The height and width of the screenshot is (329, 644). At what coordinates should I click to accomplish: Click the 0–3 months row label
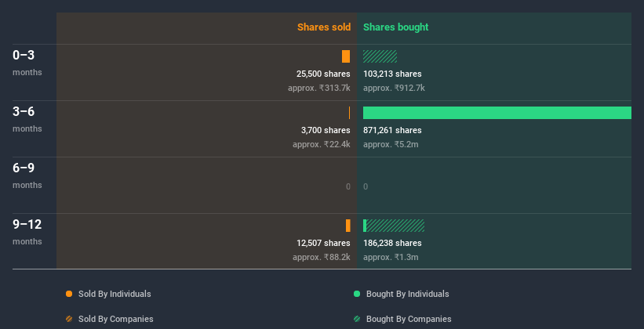point(27,63)
